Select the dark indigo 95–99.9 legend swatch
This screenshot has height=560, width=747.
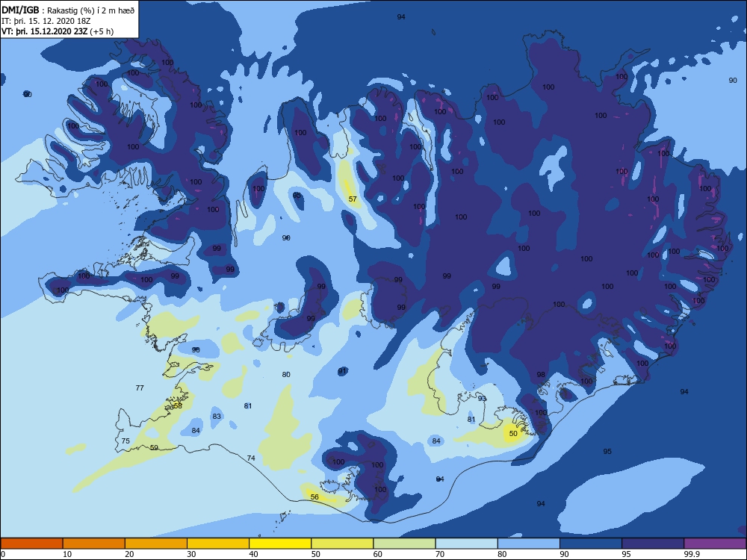pos(653,544)
